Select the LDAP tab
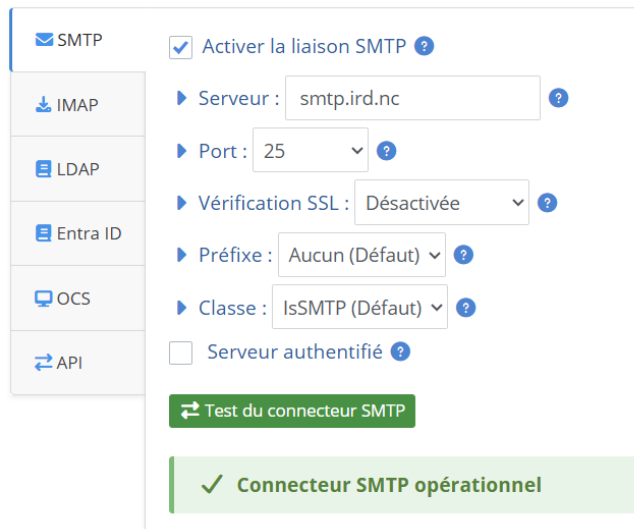Image resolution: width=634 pixels, height=529 pixels. point(77,169)
